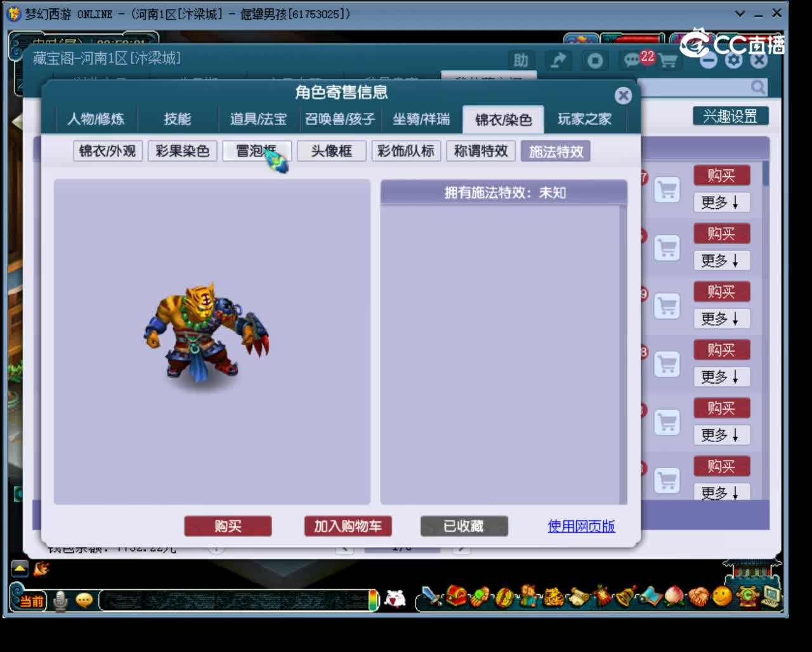
Task: Click the topmost cart icon in listing
Action: 667,190
